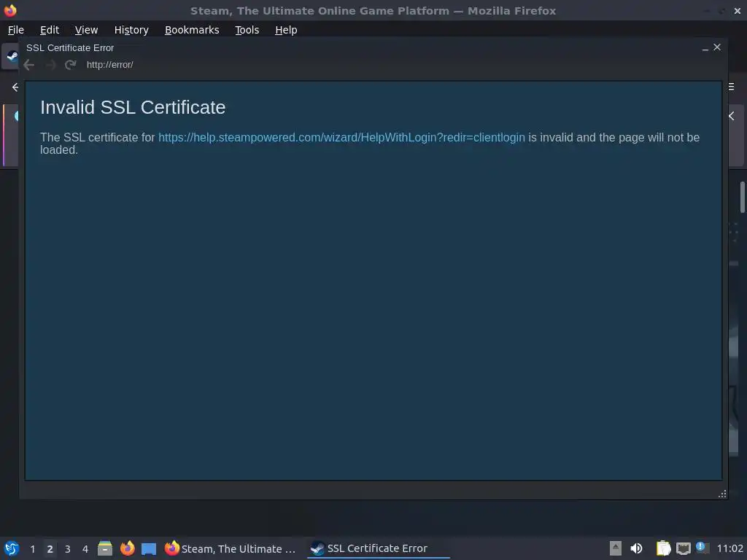Switch to workspace 2
The height and width of the screenshot is (560, 747).
(x=50, y=549)
